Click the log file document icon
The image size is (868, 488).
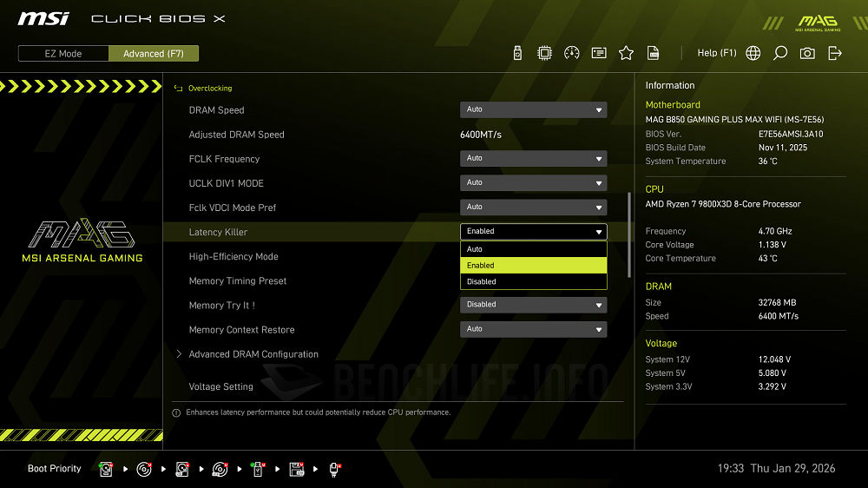click(x=654, y=53)
